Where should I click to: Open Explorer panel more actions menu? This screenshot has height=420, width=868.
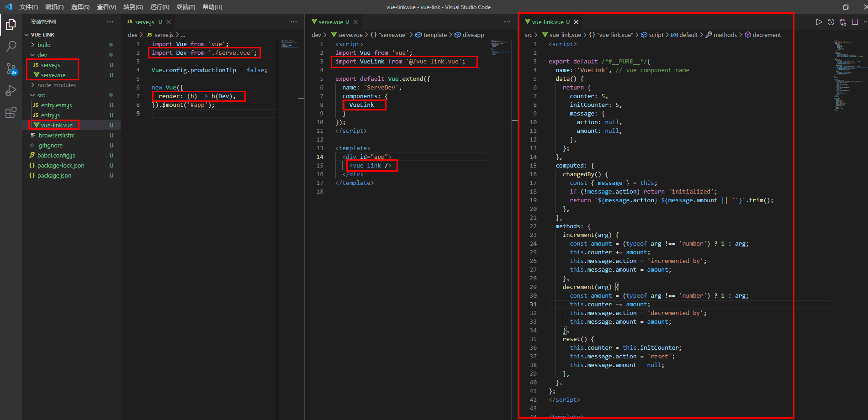[110, 22]
